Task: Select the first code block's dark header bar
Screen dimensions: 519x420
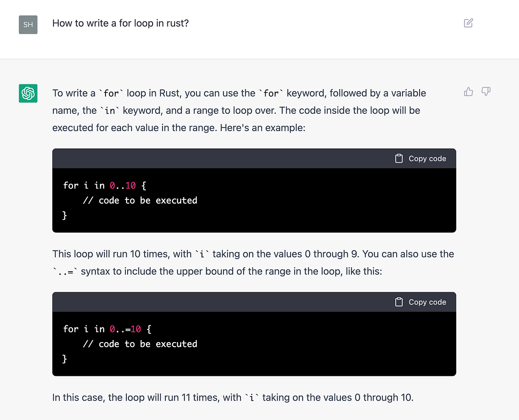Action: [216, 158]
